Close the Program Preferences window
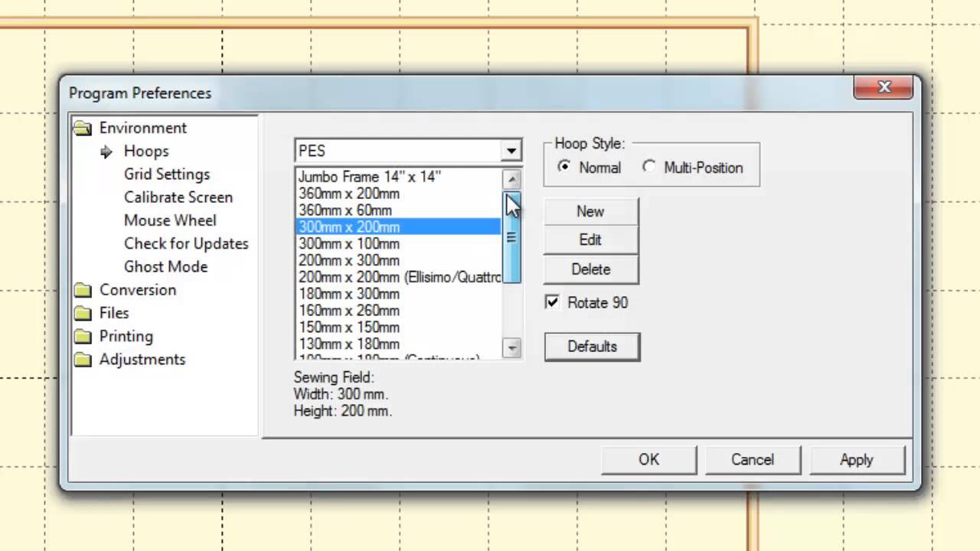This screenshot has height=551, width=980. (x=884, y=87)
